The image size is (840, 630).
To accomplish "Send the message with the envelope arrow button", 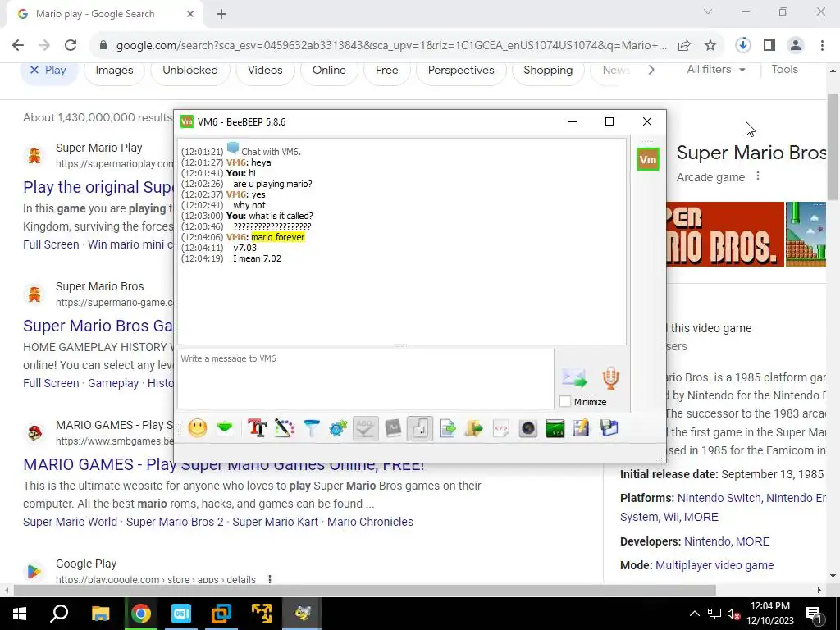I will [x=574, y=377].
